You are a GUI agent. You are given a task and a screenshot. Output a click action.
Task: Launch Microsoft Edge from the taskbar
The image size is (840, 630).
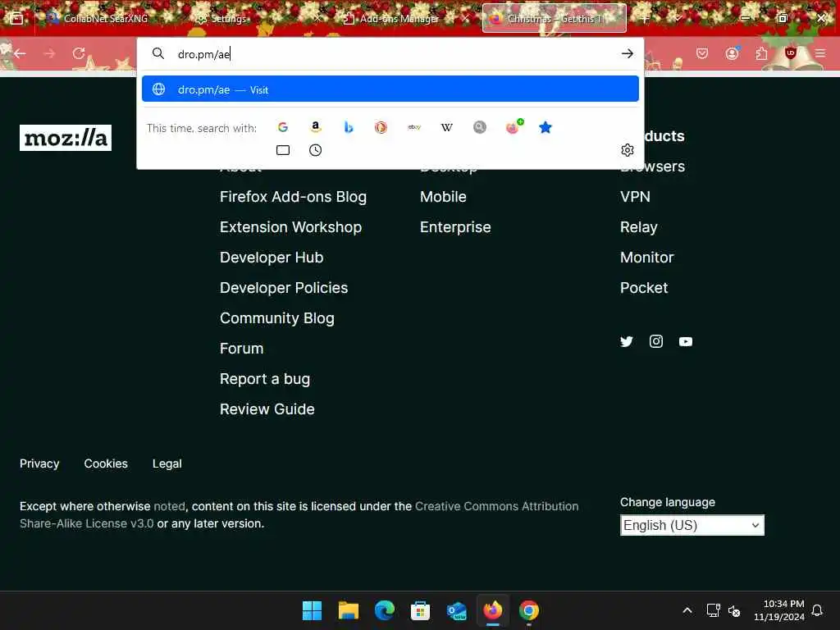pyautogui.click(x=384, y=610)
